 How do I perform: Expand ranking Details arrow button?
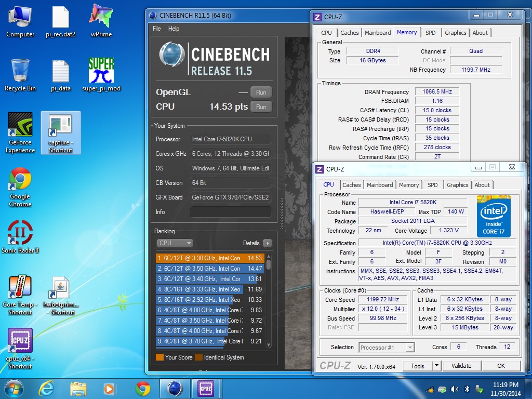tap(268, 243)
